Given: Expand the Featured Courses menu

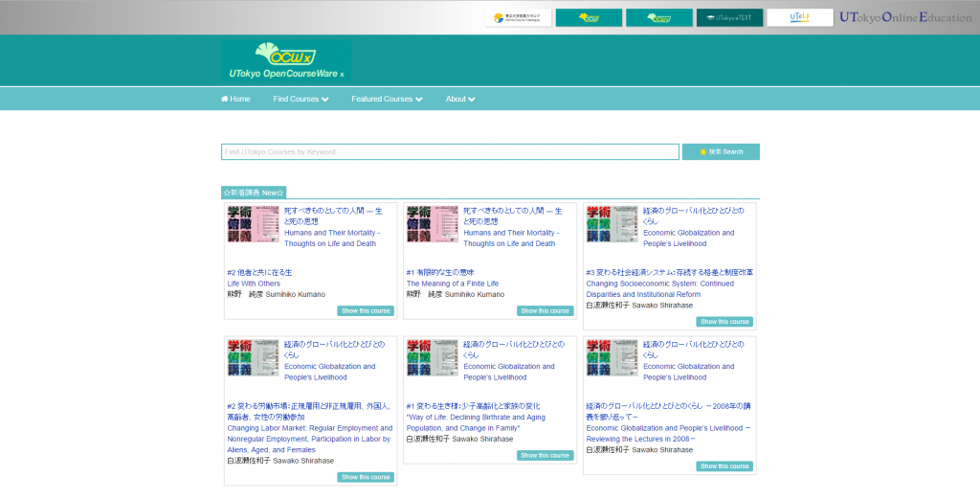Looking at the screenshot, I should 387,99.
